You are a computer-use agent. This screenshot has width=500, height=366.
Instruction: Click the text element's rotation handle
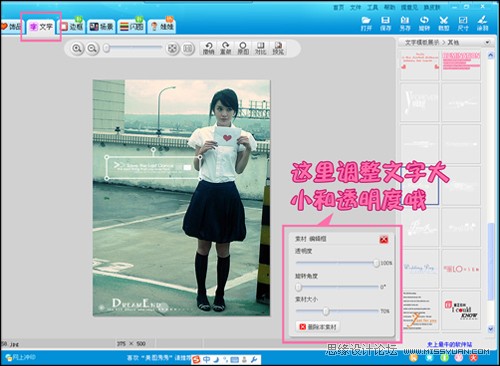point(153,150)
